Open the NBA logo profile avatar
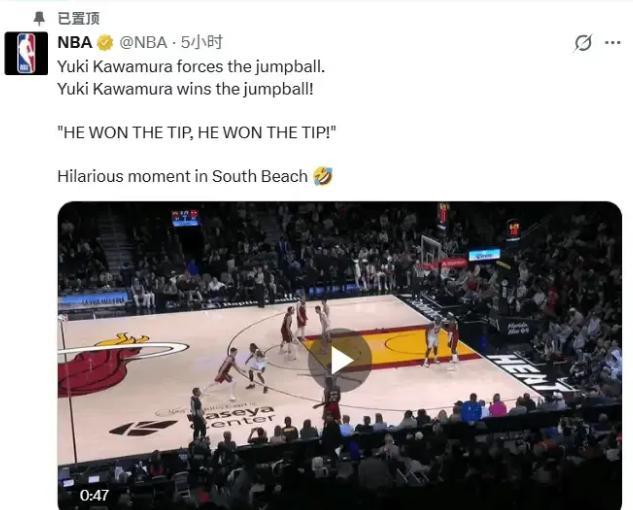This screenshot has height=510, width=633. (26, 53)
